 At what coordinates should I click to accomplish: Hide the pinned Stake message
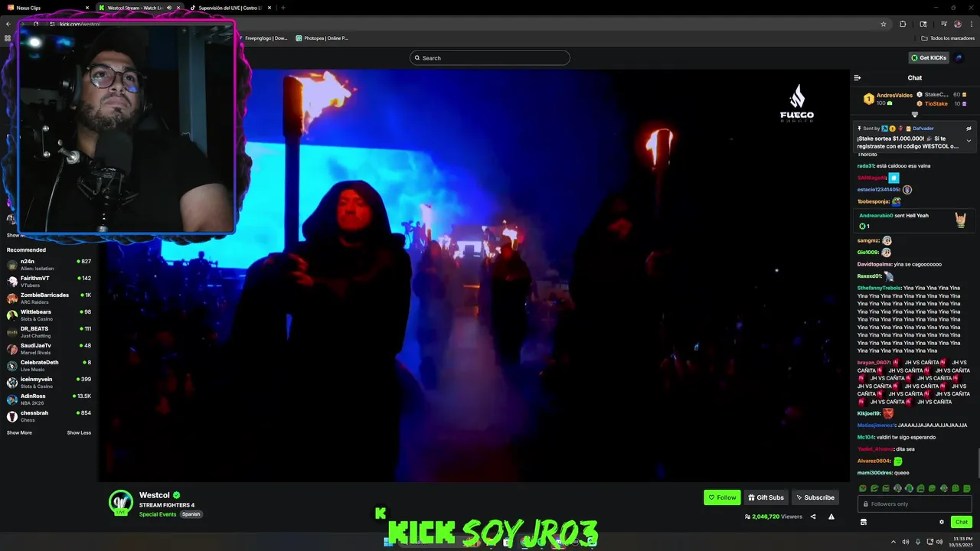click(x=969, y=129)
